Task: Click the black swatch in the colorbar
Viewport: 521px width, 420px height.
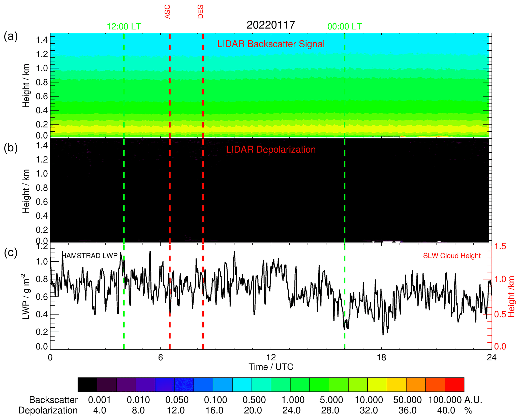Action: coord(87,384)
